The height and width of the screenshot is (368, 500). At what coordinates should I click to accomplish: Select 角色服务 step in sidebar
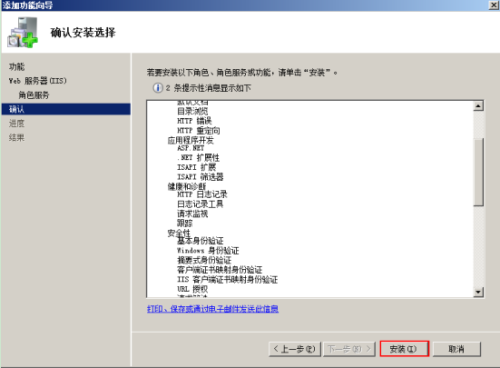click(34, 95)
